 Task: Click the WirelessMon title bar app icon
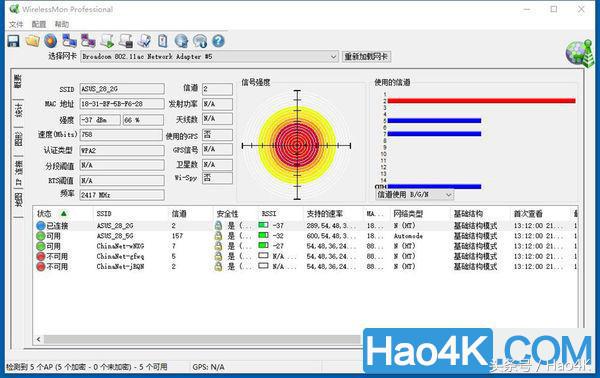(14, 9)
